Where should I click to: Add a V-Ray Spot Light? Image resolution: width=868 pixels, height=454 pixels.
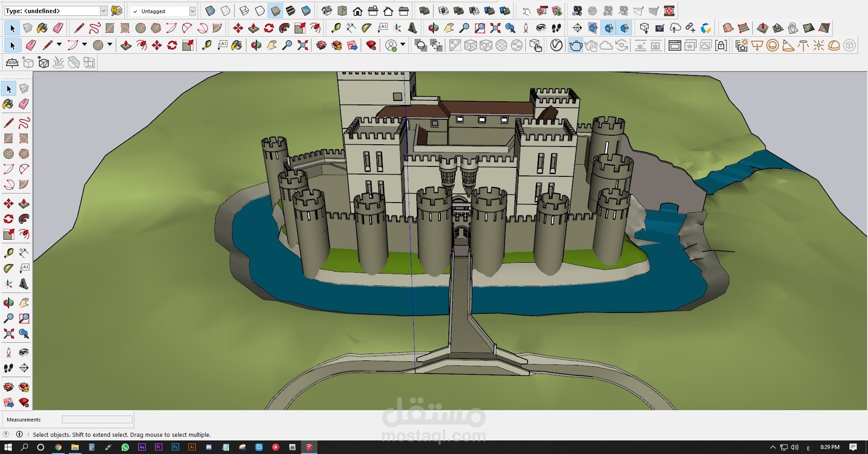(788, 45)
